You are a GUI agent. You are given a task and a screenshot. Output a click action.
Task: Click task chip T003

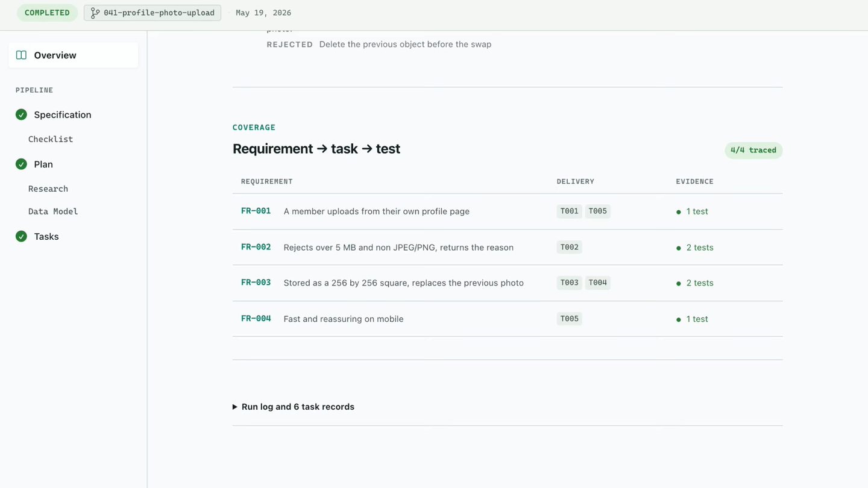coord(570,283)
